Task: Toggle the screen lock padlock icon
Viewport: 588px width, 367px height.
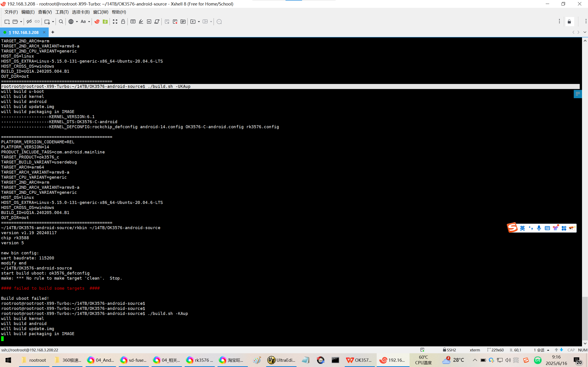Action: click(x=123, y=22)
